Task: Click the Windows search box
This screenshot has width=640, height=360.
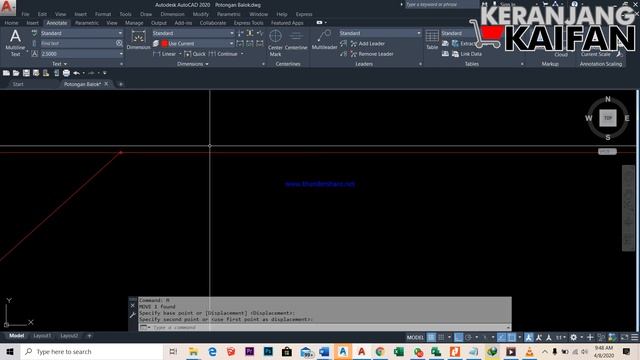Action: (92, 351)
